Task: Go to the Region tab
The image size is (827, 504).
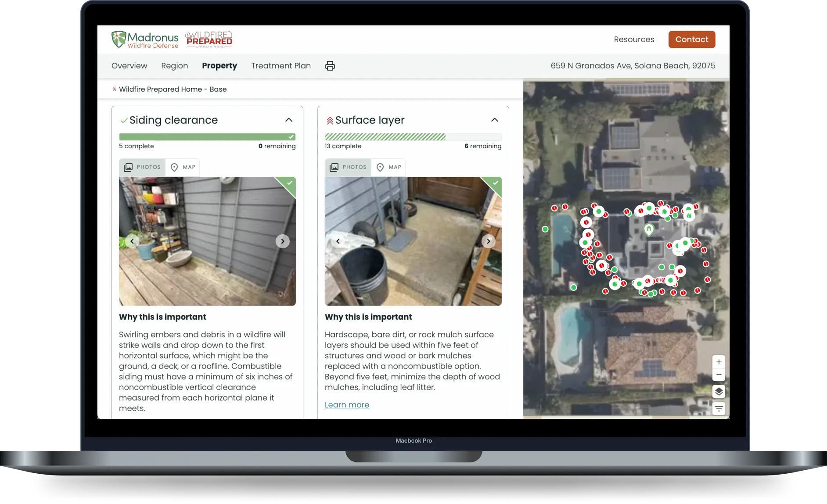Action: click(174, 66)
